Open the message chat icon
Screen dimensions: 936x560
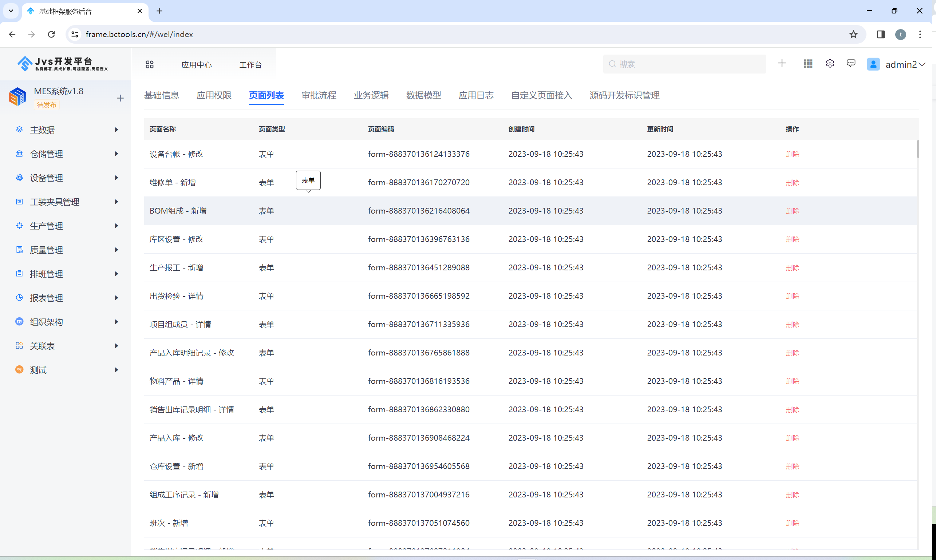click(x=851, y=63)
